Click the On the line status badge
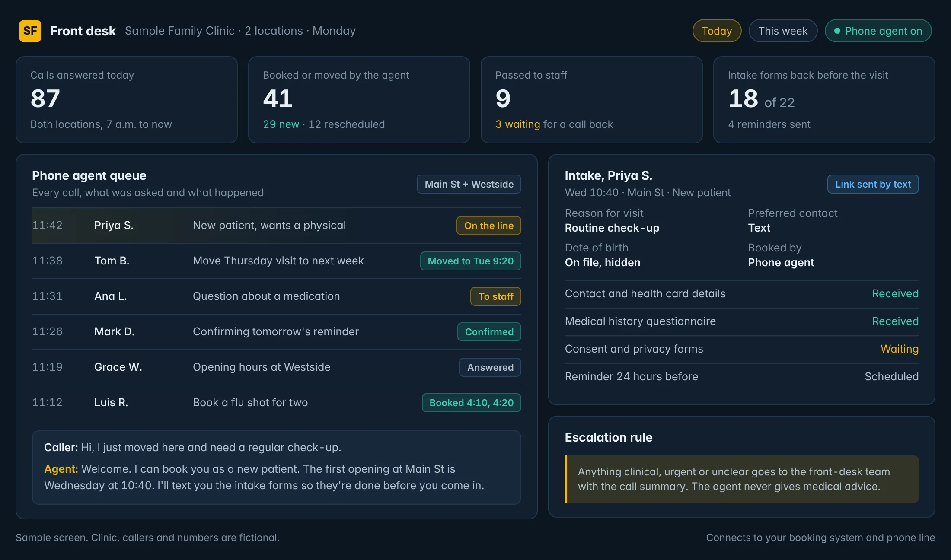This screenshot has width=951, height=560. click(489, 226)
